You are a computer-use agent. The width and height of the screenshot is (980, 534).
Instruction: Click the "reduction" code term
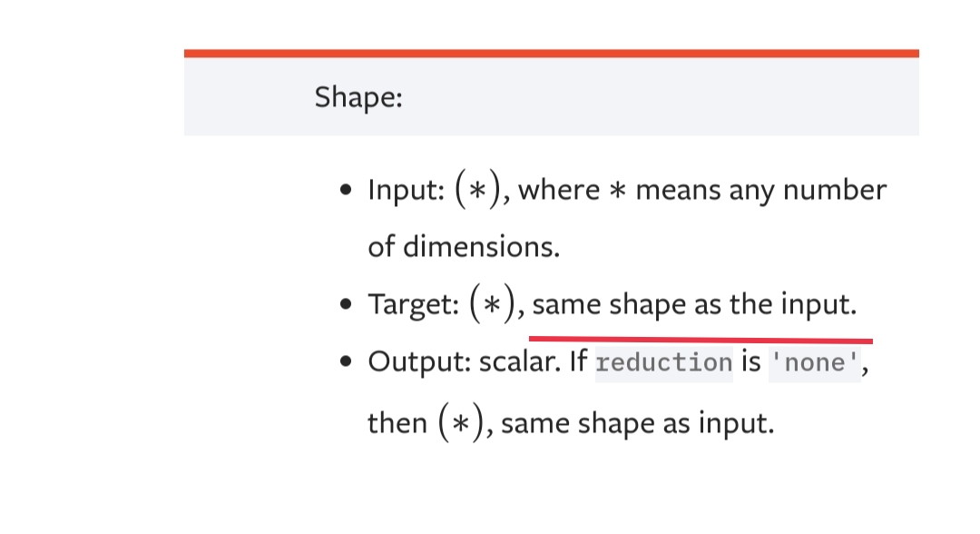[x=663, y=363]
